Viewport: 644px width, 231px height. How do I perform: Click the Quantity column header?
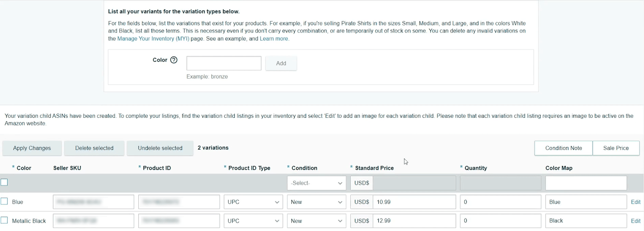click(476, 168)
